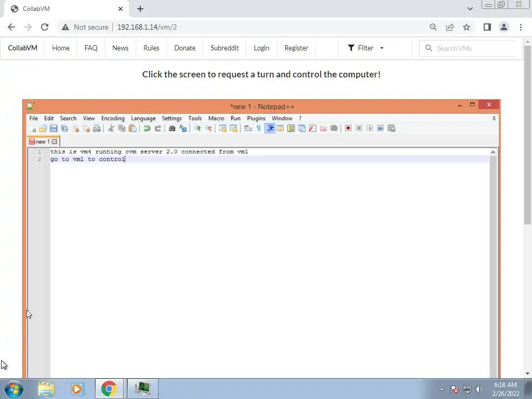Open Find with the binoculars icon
The width and height of the screenshot is (532, 399).
click(x=172, y=128)
